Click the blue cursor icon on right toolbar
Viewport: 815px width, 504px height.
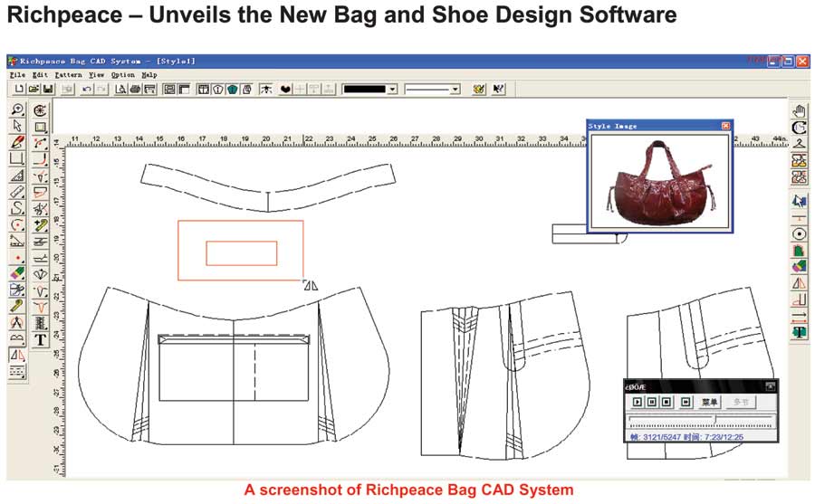click(x=799, y=201)
